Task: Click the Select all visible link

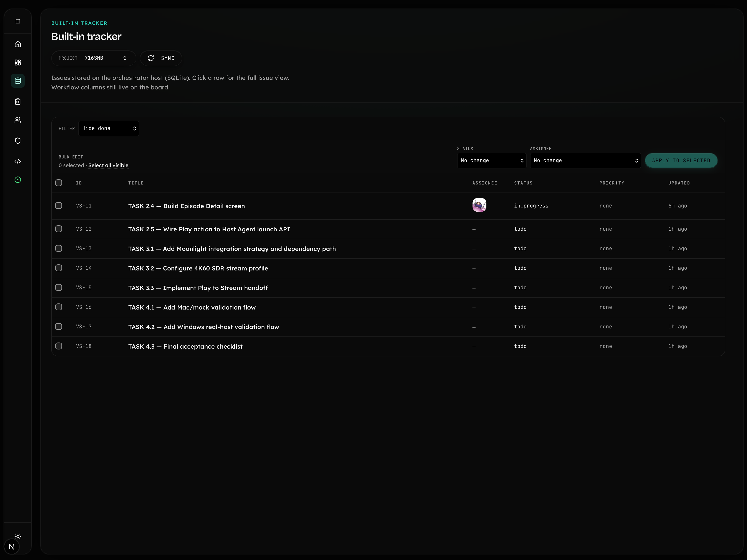Action: [108, 165]
